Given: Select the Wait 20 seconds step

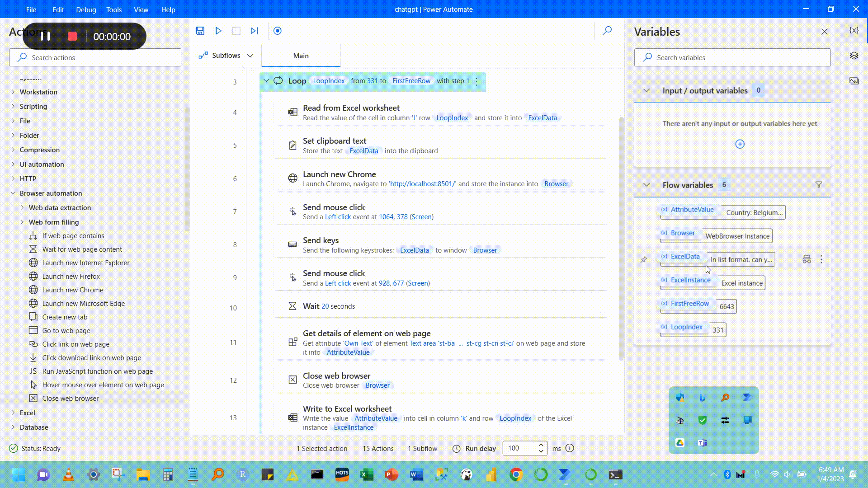Looking at the screenshot, I should tap(440, 306).
